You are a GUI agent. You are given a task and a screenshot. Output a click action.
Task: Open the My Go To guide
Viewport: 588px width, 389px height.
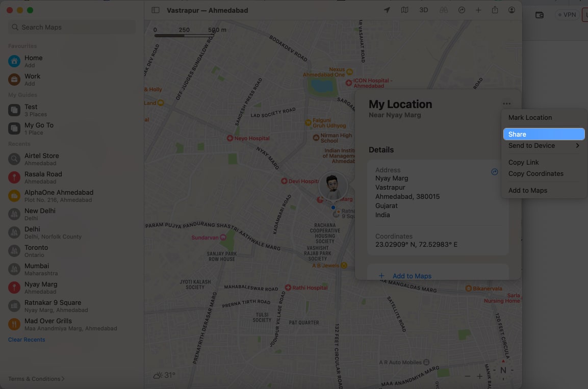(x=71, y=128)
